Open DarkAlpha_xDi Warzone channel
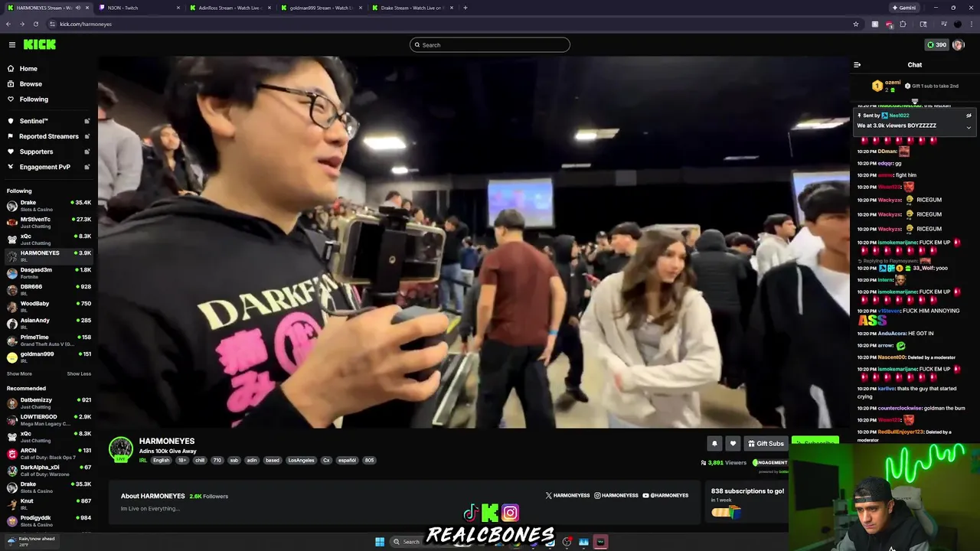 point(49,471)
